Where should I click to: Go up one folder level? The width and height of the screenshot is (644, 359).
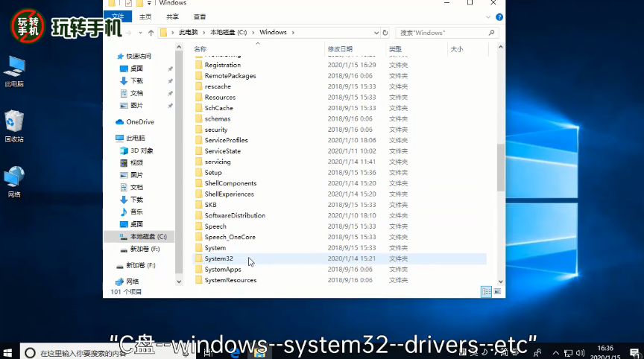(x=151, y=33)
